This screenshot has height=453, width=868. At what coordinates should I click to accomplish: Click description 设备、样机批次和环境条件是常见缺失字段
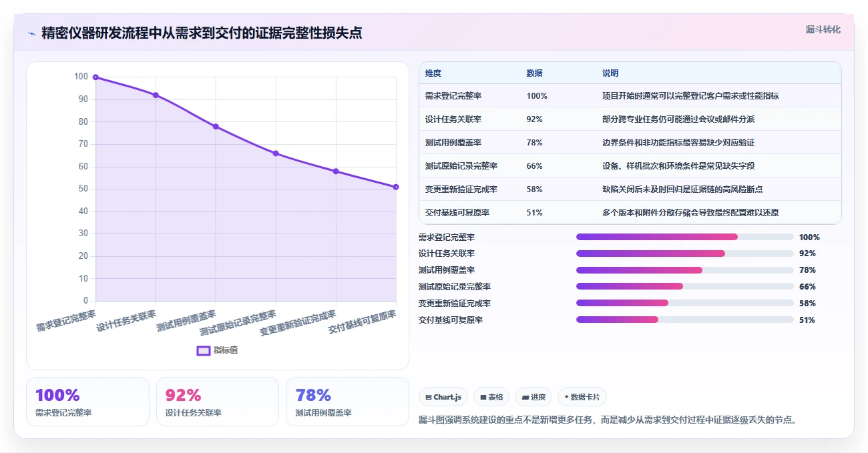click(678, 166)
